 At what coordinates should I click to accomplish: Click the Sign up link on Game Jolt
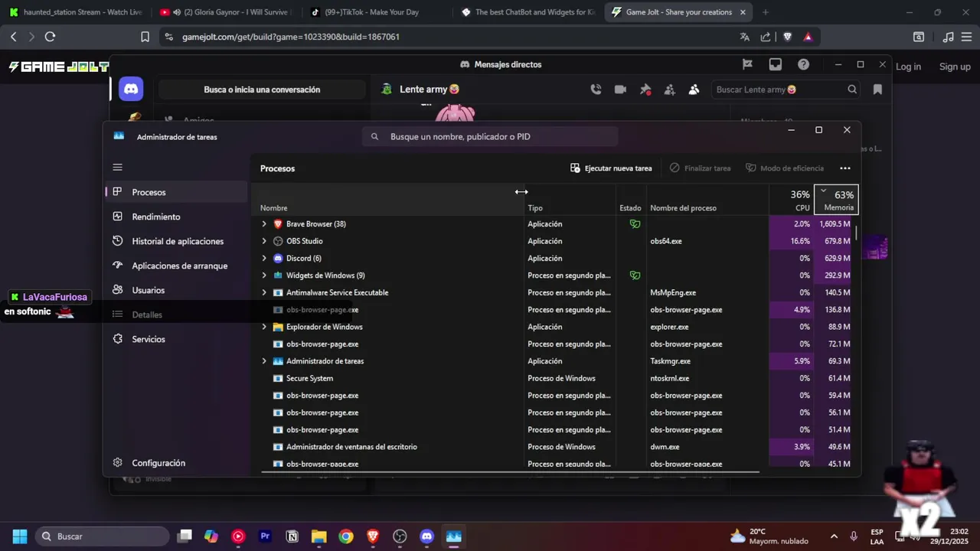pos(955,67)
